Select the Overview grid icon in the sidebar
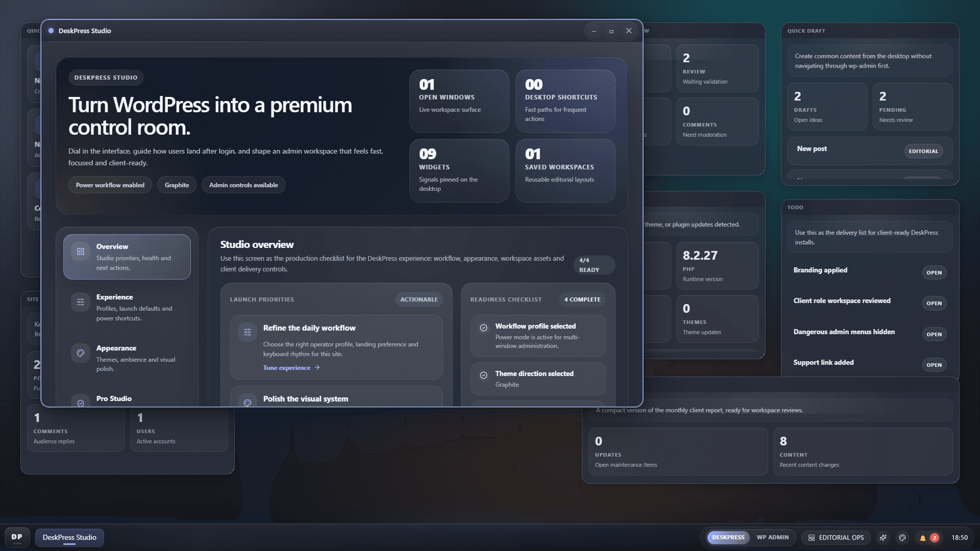Screen dimensions: 980x551 pos(80,251)
